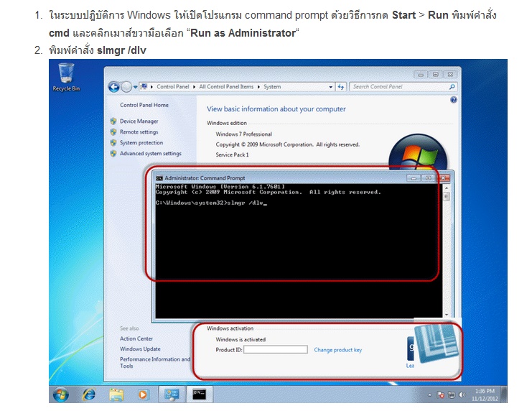This screenshot has width=532, height=411.
Task: Minimize the Administrator: Command Prompt window
Action: (x=414, y=178)
